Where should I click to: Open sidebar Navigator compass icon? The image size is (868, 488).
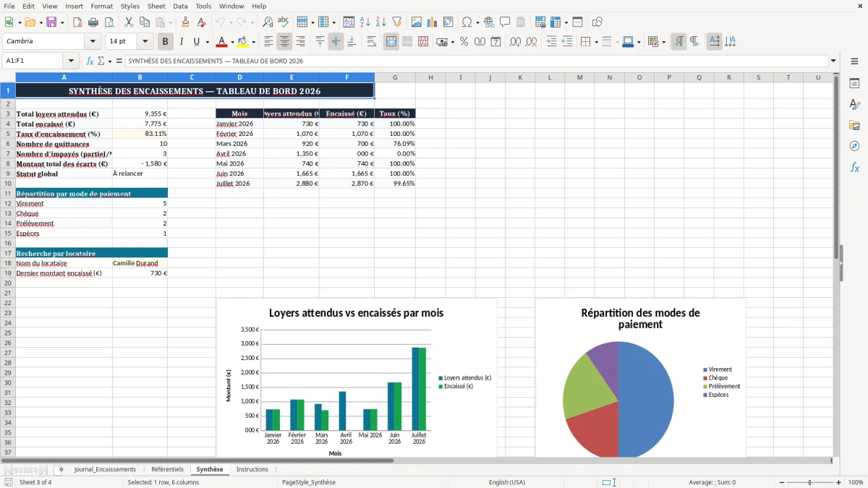[x=854, y=146]
